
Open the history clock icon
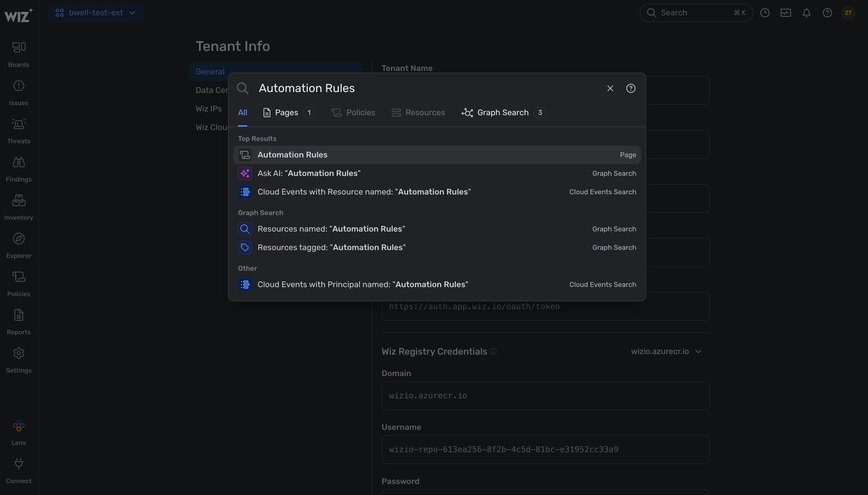pos(765,13)
